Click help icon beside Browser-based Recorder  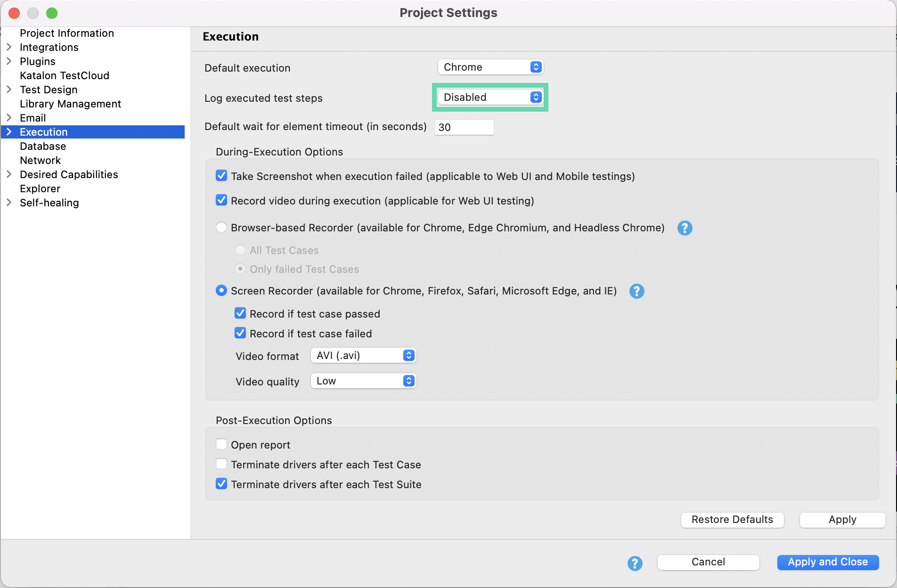coord(685,228)
